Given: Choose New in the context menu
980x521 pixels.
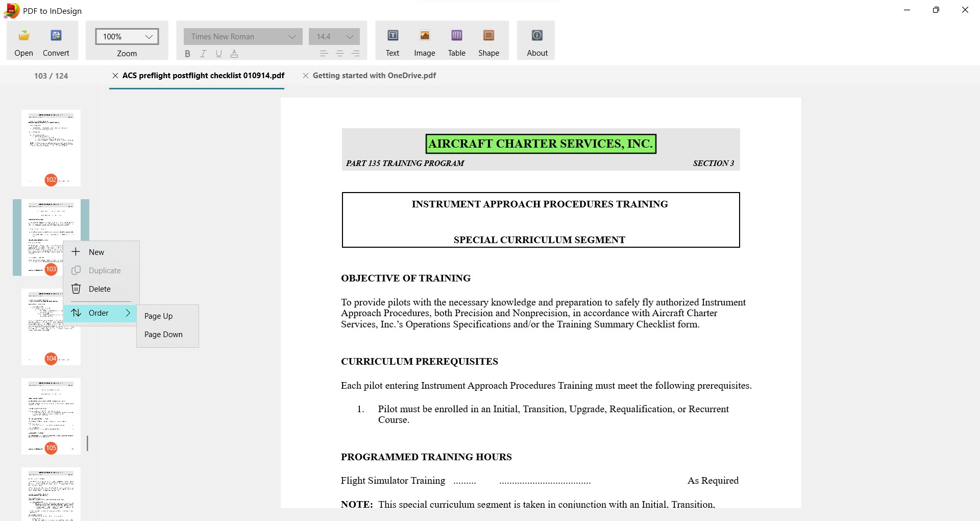Looking at the screenshot, I should pos(101,252).
